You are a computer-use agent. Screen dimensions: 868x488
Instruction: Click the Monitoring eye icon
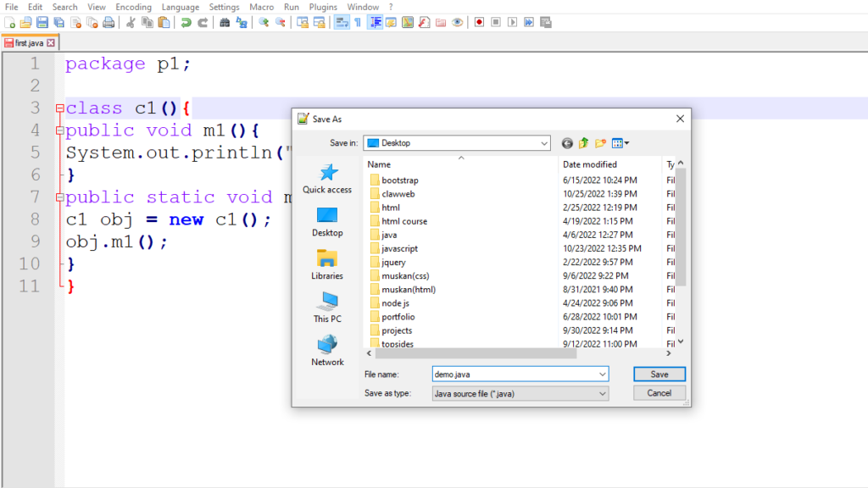pyautogui.click(x=457, y=23)
